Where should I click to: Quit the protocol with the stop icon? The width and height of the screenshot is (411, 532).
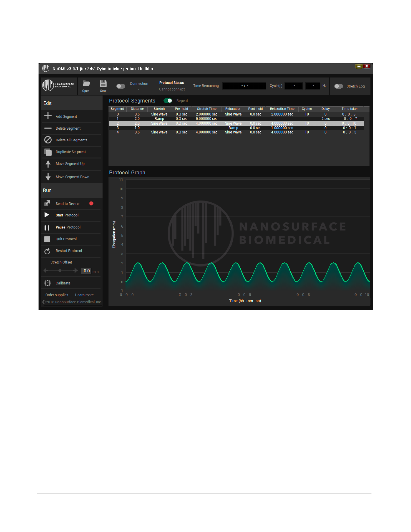pos(47,239)
